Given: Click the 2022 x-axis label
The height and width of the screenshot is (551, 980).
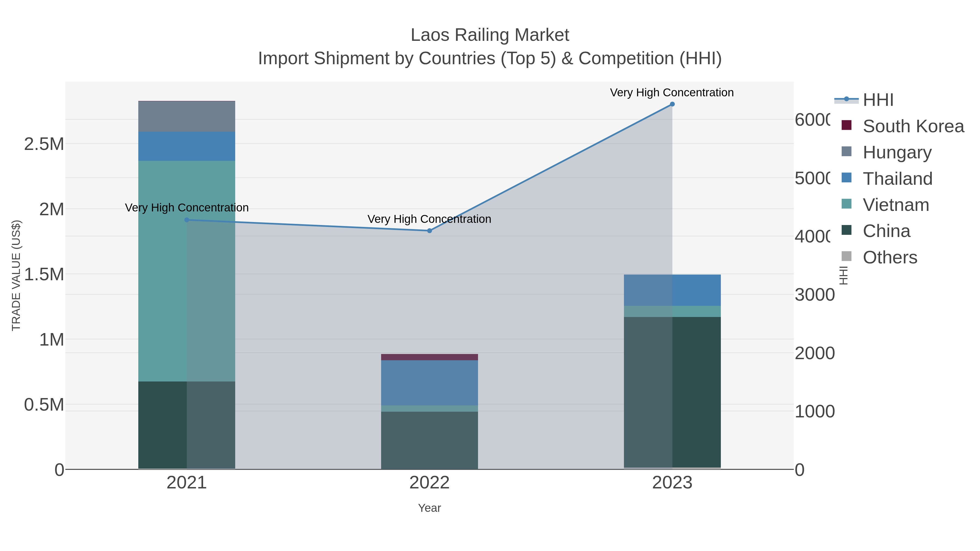Looking at the screenshot, I should [x=430, y=483].
